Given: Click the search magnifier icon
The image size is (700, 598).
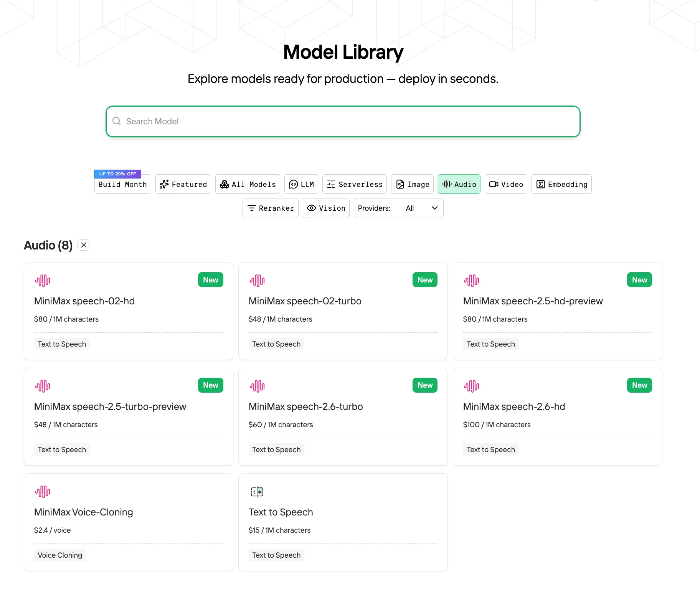Looking at the screenshot, I should 116,121.
